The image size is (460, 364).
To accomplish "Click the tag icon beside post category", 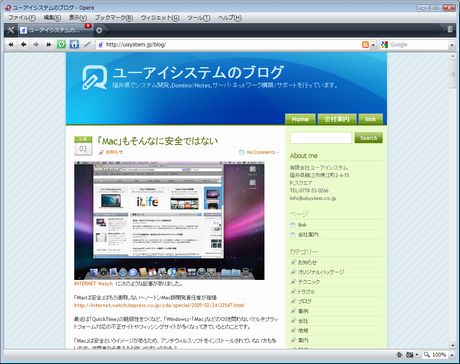I will [101, 152].
